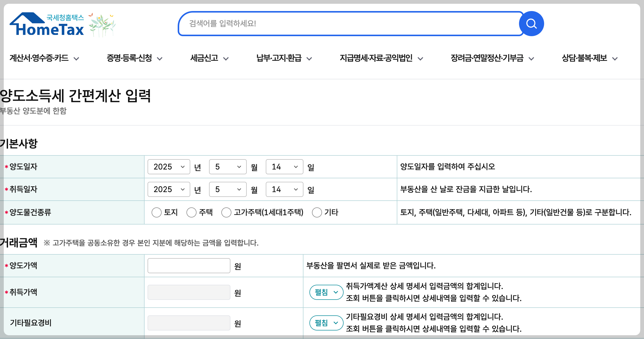Open 납부·고지·환급 menu

click(284, 58)
